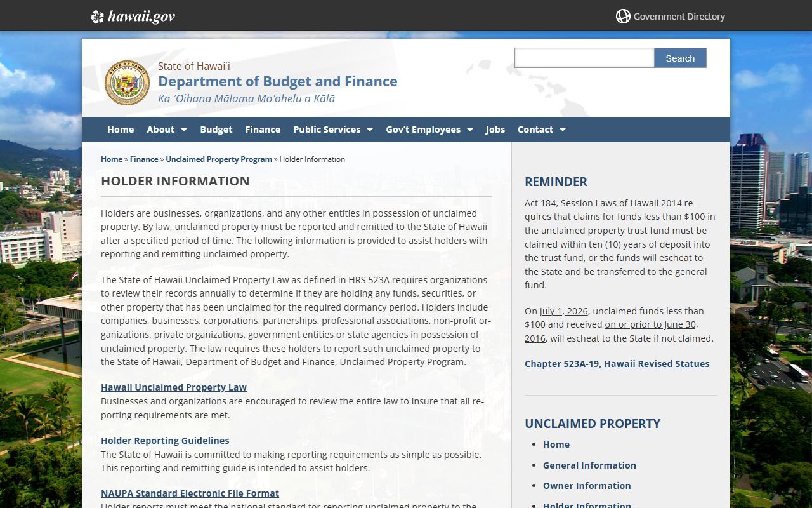Open the Hawaii Unclaimed Property Law link
This screenshot has width=812, height=508.
[174, 387]
